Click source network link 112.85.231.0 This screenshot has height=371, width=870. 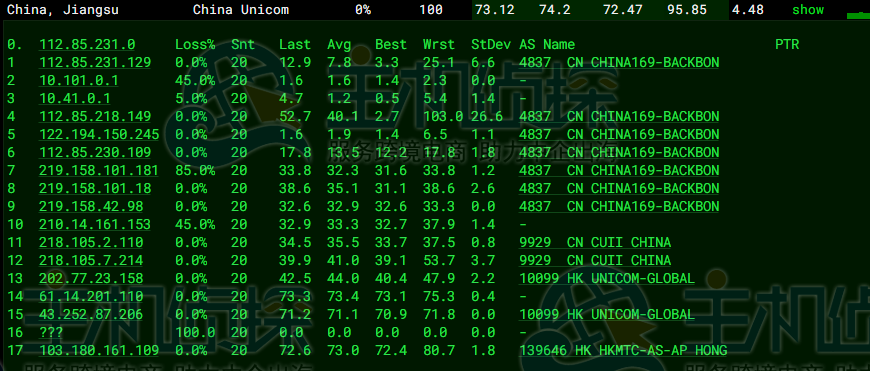87,44
